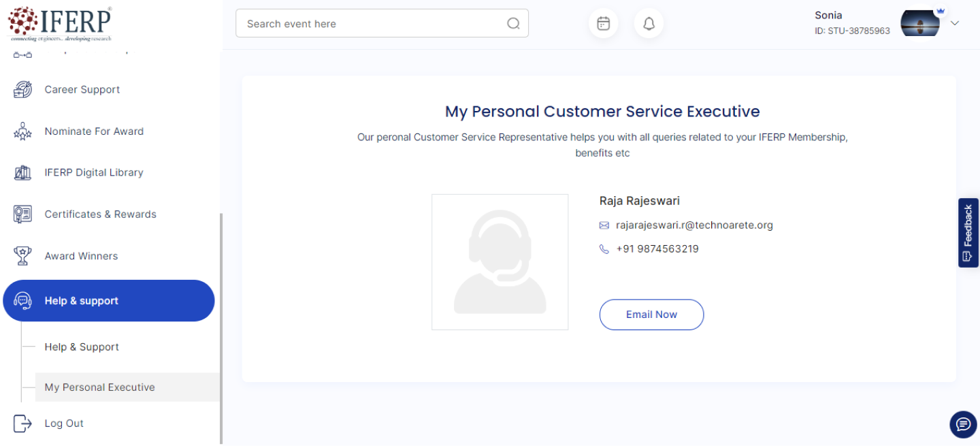
Task: Expand the user profile dropdown chevron
Action: (955, 23)
